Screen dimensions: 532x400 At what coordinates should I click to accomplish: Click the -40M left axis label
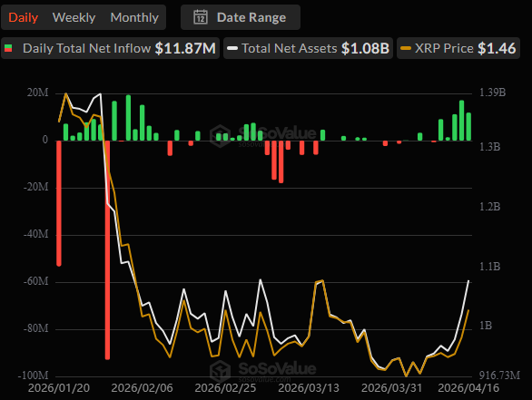[x=35, y=234]
